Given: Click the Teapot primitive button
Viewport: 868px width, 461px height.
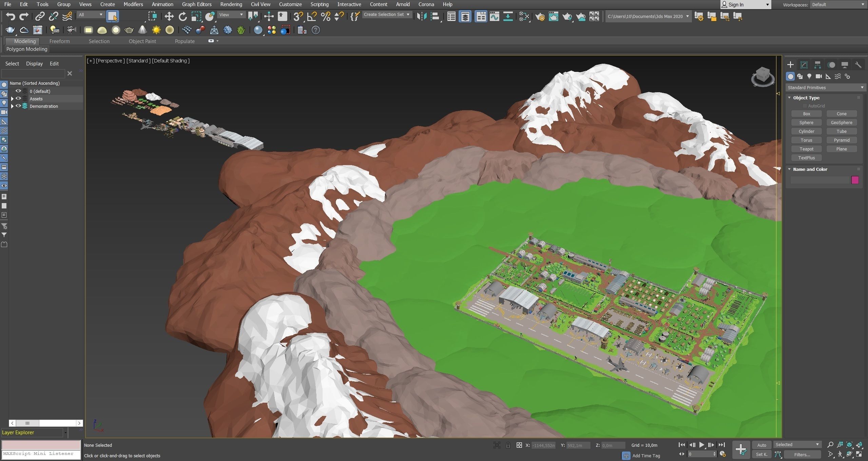Looking at the screenshot, I should pos(806,149).
